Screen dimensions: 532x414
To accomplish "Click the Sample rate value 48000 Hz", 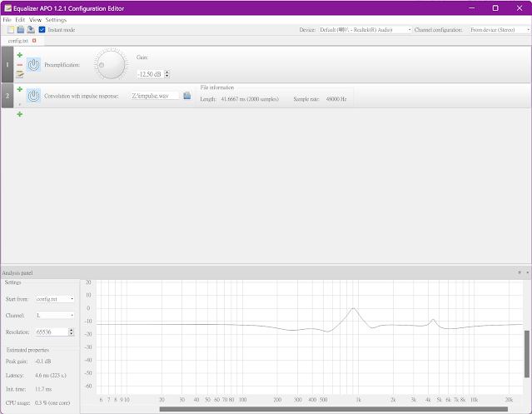I will point(336,99).
